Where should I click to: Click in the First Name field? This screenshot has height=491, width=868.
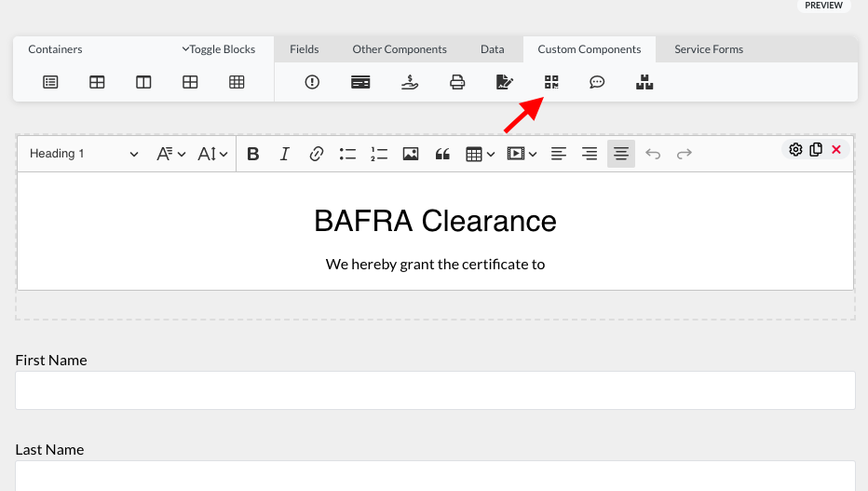click(x=435, y=390)
